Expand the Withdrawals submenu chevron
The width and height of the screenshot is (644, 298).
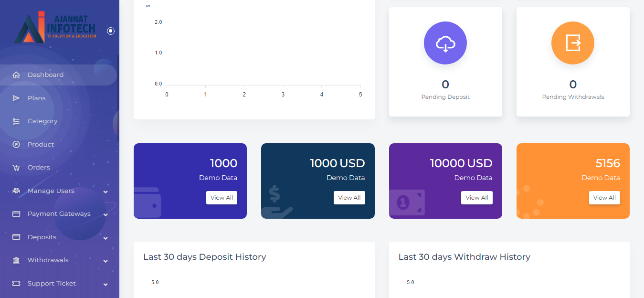point(106,261)
